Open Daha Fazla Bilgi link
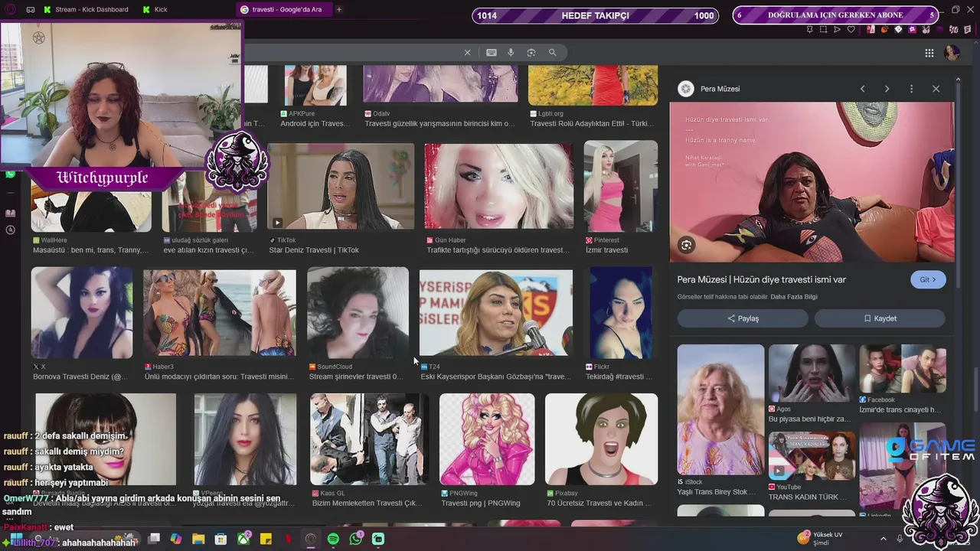This screenshot has height=551, width=980. coord(794,297)
